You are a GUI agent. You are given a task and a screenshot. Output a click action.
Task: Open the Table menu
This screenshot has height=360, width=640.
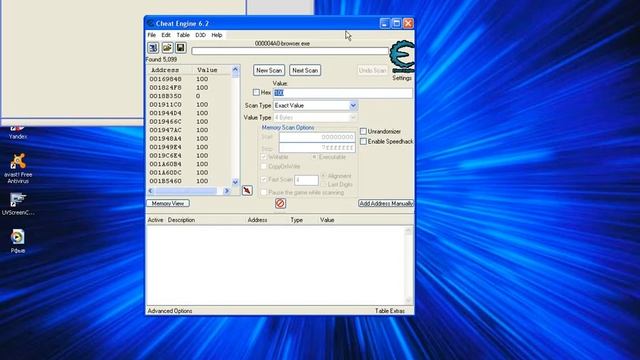183,35
